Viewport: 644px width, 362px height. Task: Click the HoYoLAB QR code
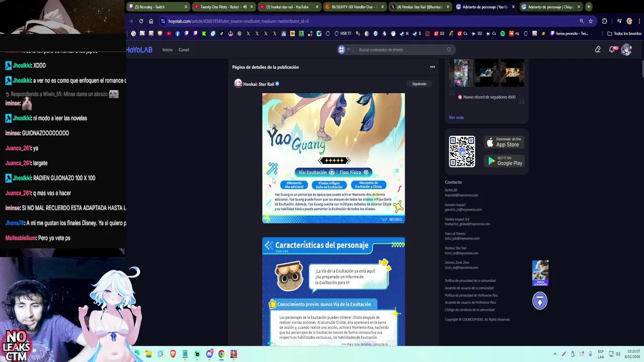pos(462,151)
